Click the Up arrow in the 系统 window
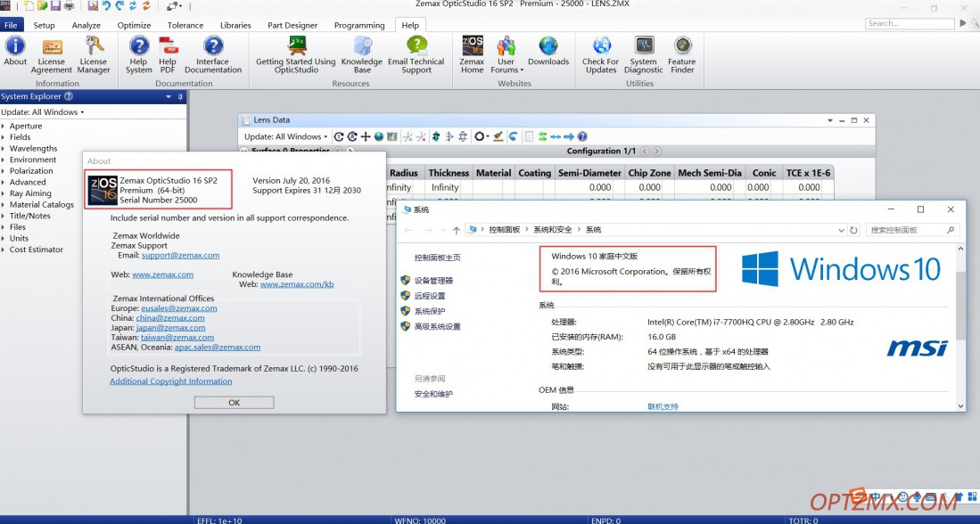980x524 pixels. [457, 231]
